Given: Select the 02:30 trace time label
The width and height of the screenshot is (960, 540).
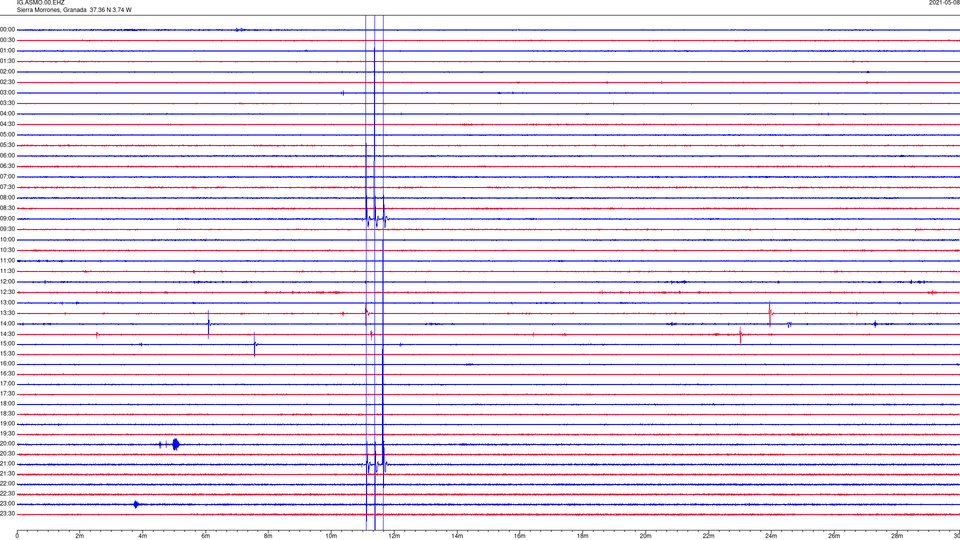Looking at the screenshot, I should click(x=7, y=82).
